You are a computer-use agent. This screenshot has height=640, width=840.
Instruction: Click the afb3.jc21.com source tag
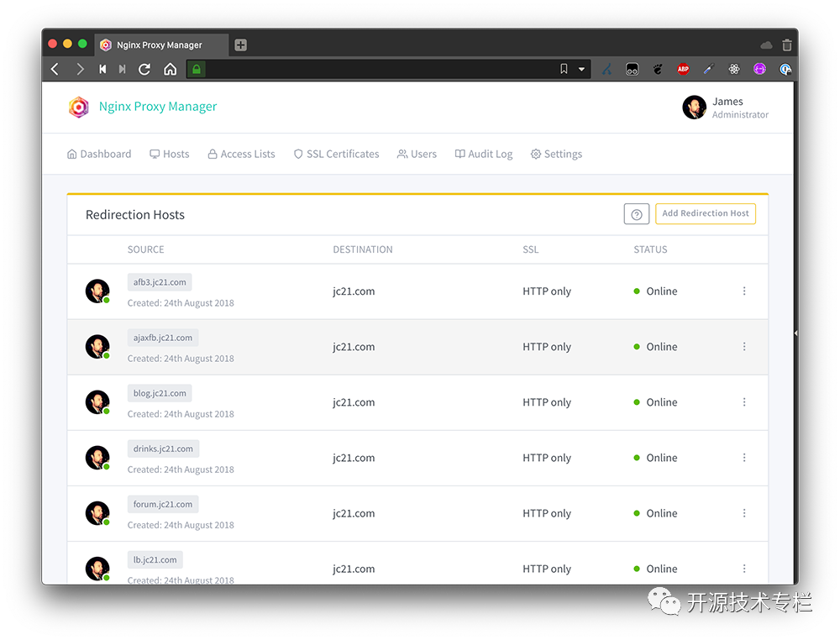[x=160, y=282]
